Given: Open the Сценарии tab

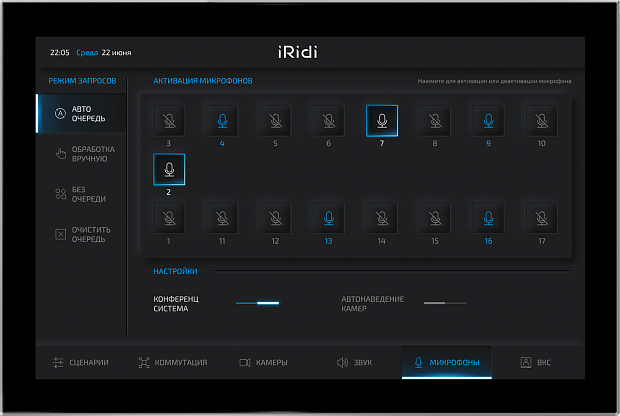Looking at the screenshot, I should click(x=81, y=362).
